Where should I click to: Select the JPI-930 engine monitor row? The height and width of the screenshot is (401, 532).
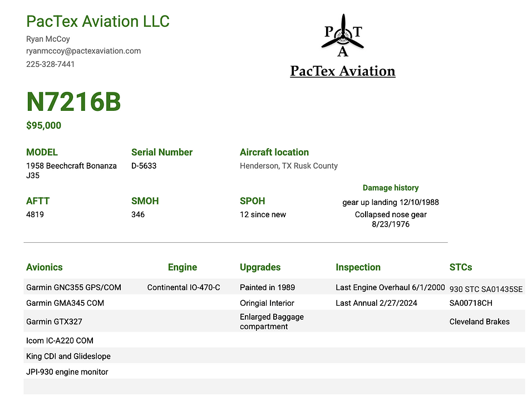(x=274, y=372)
